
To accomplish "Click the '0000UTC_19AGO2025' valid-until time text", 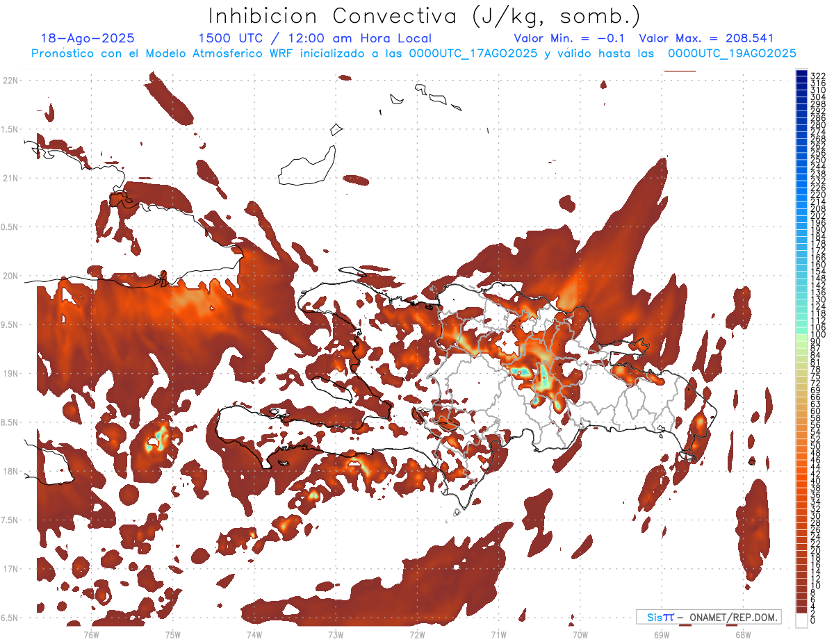I will 732,53.
